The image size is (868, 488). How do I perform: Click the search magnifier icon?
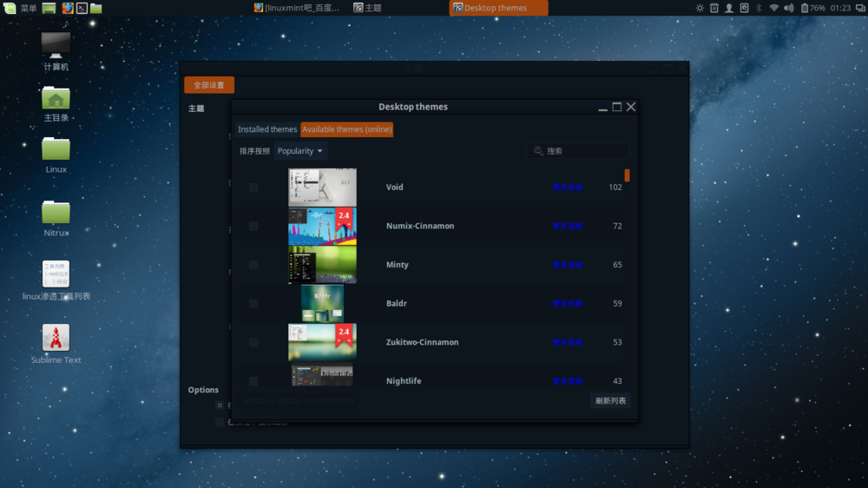point(538,151)
